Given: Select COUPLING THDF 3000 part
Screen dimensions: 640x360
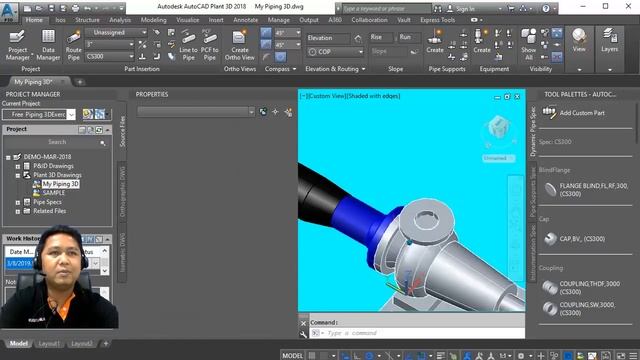Looking at the screenshot, I should (x=582, y=287).
